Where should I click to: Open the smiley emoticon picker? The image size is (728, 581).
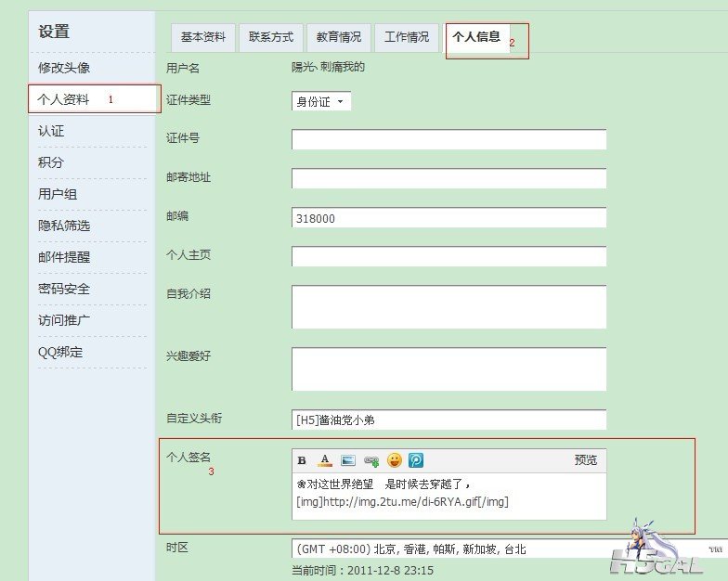tap(395, 460)
